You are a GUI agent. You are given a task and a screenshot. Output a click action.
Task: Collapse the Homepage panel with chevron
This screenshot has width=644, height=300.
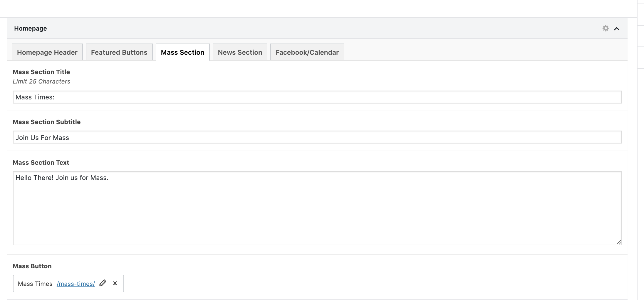[x=617, y=29]
